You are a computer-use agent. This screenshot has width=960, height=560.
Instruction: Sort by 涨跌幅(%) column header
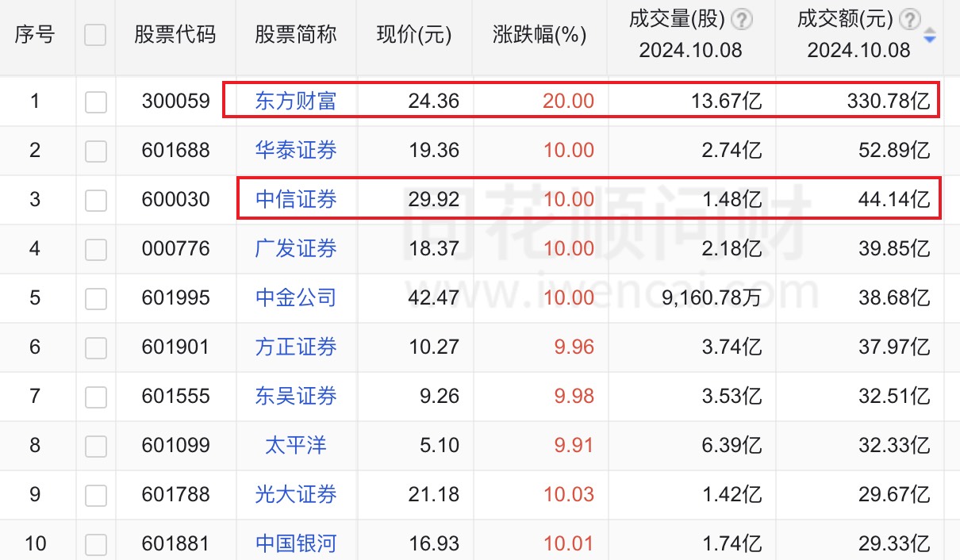[540, 35]
